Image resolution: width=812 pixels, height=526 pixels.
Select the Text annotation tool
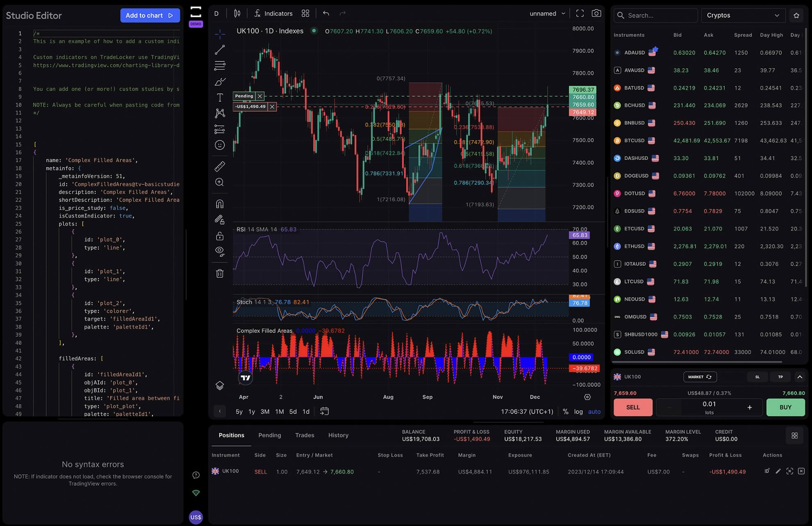pyautogui.click(x=220, y=97)
